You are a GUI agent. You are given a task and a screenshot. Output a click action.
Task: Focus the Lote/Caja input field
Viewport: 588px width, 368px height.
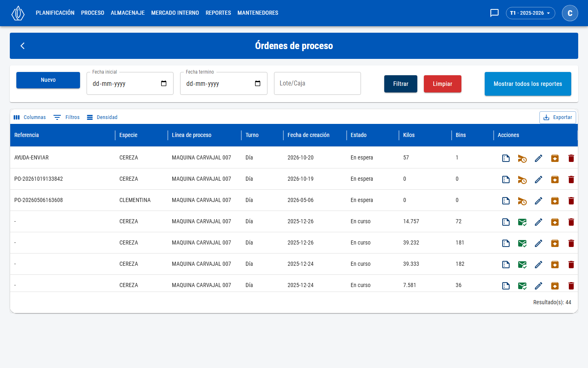click(317, 83)
